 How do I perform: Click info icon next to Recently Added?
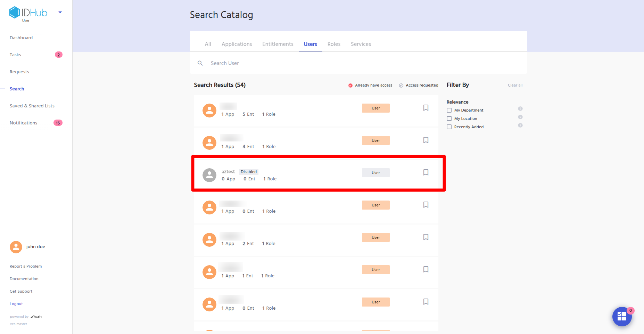(x=520, y=125)
